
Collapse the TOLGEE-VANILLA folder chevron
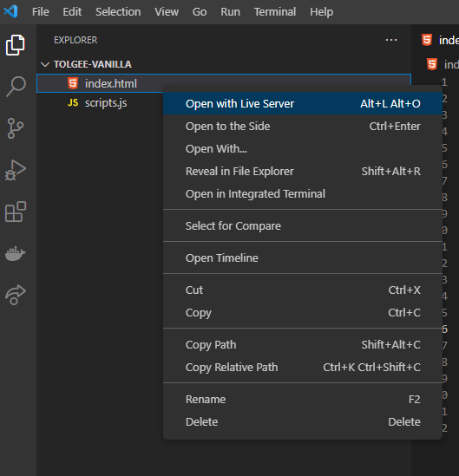(x=45, y=64)
